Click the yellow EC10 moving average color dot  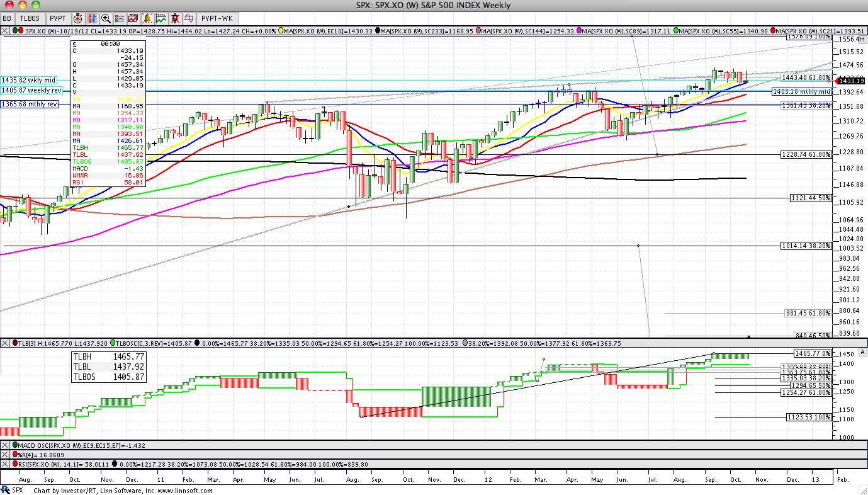pos(281,31)
